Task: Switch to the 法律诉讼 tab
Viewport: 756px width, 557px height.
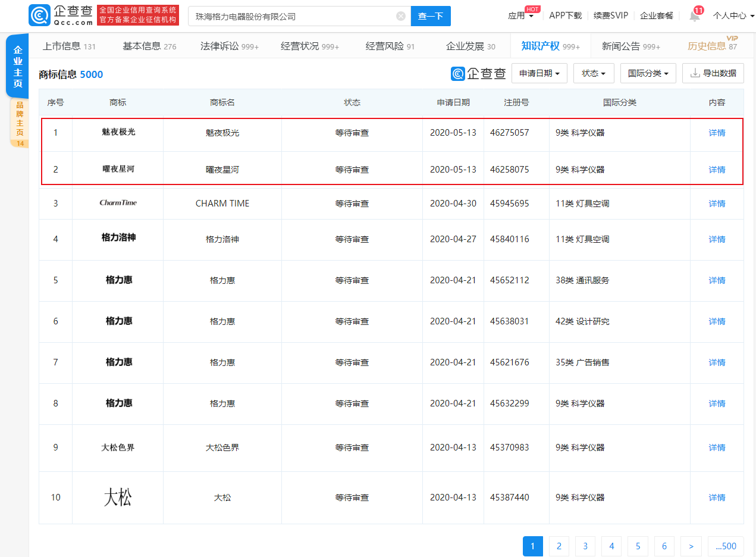Action: tap(230, 46)
